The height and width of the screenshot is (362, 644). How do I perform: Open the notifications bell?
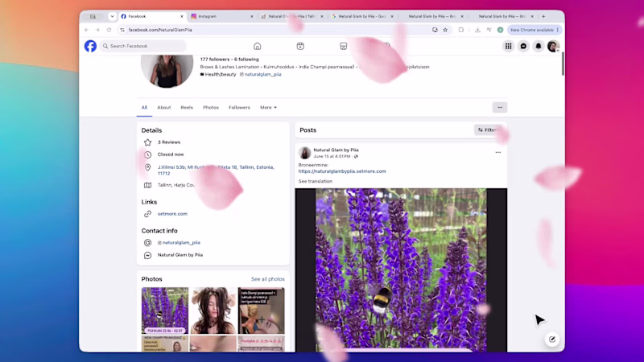pyautogui.click(x=538, y=46)
